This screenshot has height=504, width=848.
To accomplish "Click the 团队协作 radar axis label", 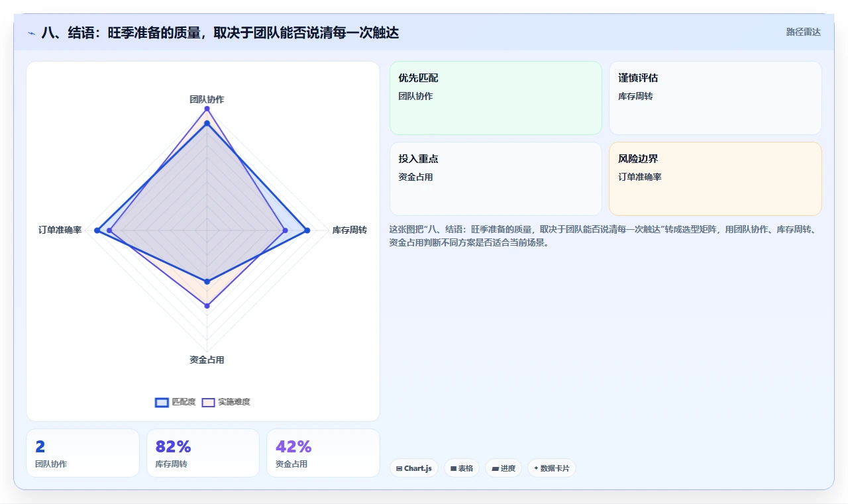I will click(x=207, y=99).
